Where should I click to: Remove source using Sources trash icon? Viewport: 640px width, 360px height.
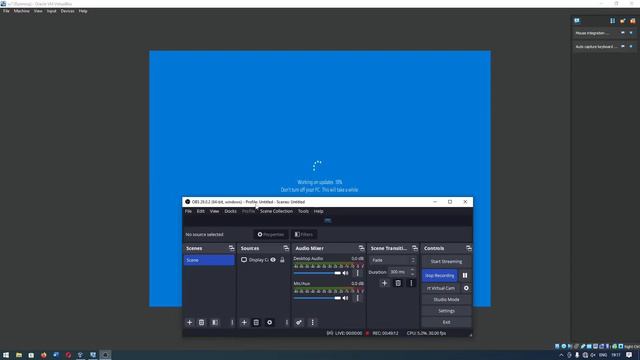click(256, 322)
